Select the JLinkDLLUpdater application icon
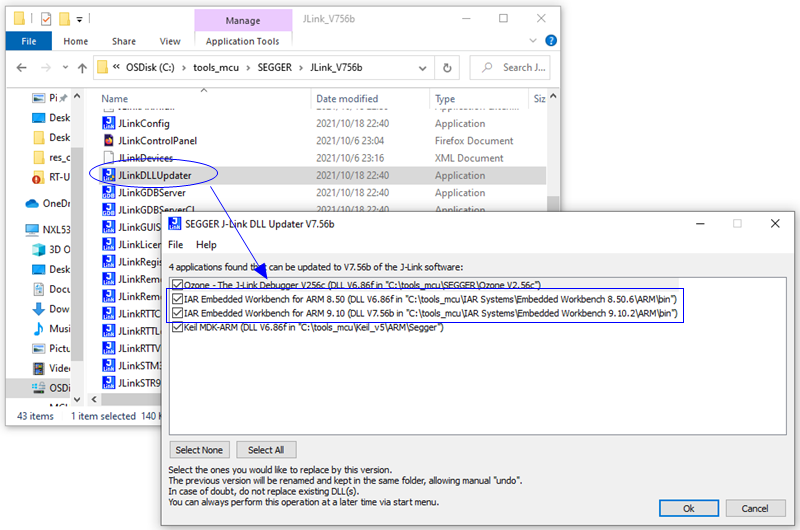The height and width of the screenshot is (530, 800). click(x=109, y=175)
